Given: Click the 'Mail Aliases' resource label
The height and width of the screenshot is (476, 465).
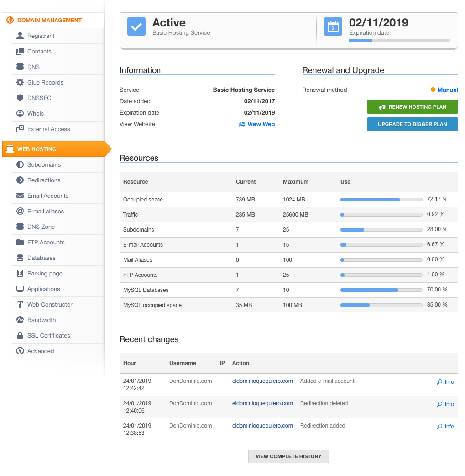Looking at the screenshot, I should [137, 260].
